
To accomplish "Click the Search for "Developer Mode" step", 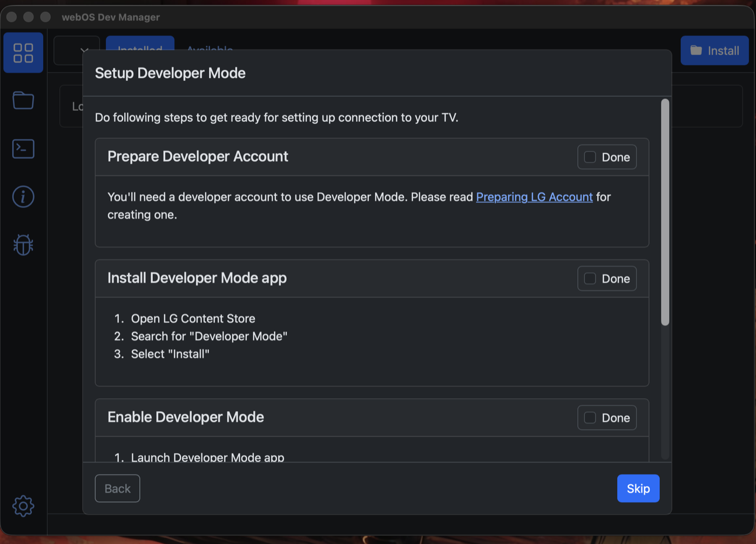I will click(209, 336).
